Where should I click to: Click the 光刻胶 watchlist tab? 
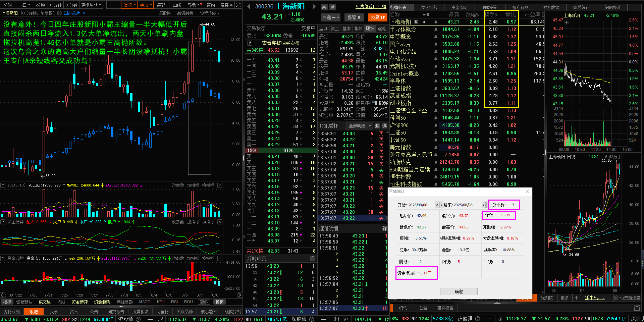click(547, 298)
